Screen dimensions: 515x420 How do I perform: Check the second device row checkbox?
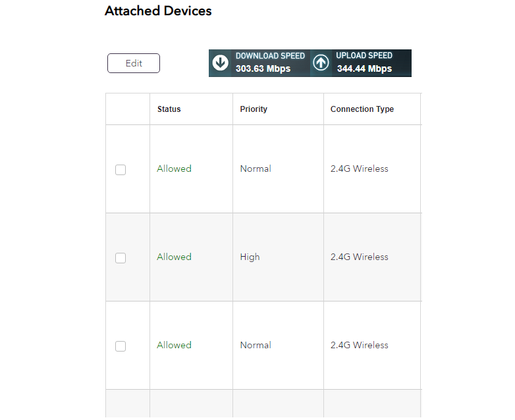click(x=121, y=258)
